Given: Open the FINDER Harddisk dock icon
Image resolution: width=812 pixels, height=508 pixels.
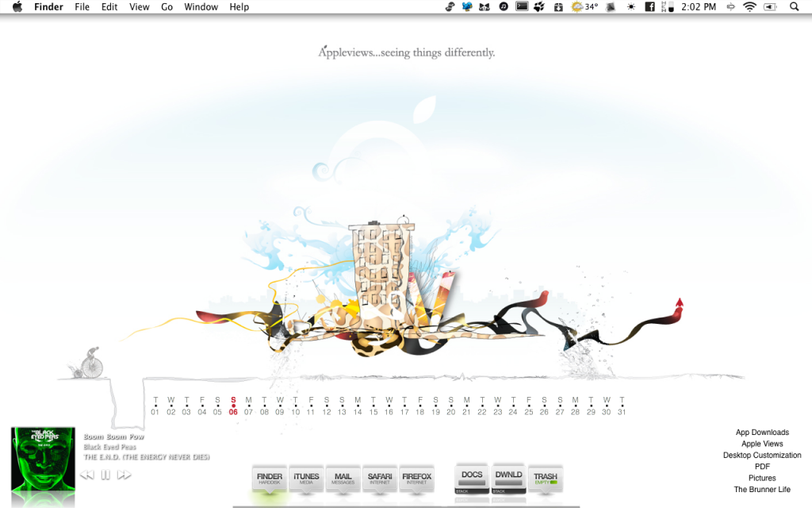Looking at the screenshot, I should tap(270, 479).
